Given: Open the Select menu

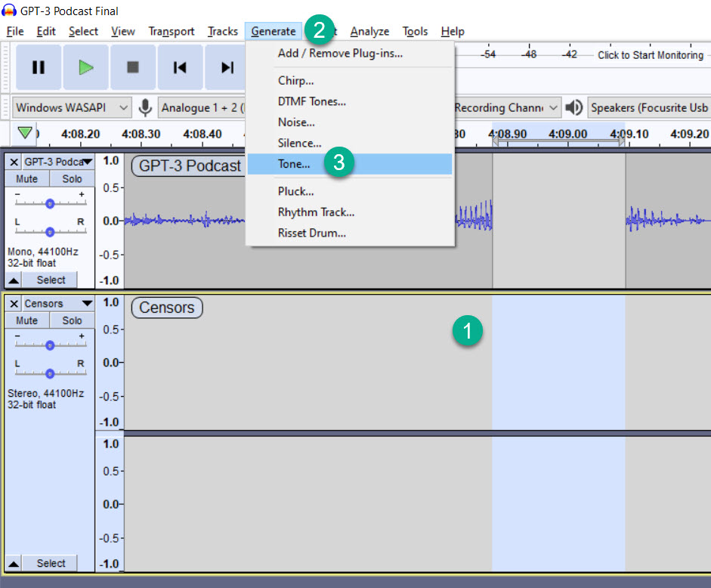Looking at the screenshot, I should tap(83, 31).
